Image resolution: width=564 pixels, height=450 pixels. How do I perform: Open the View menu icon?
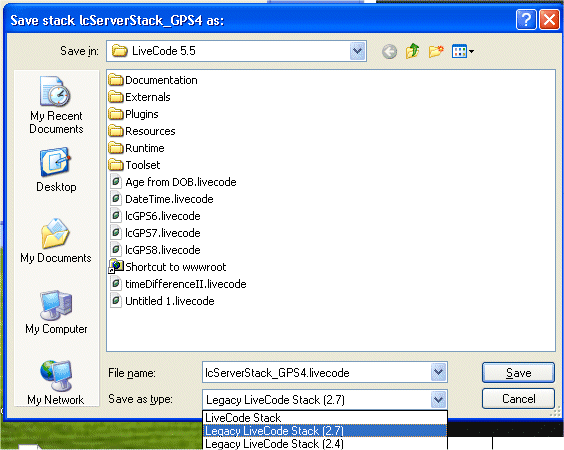(463, 51)
